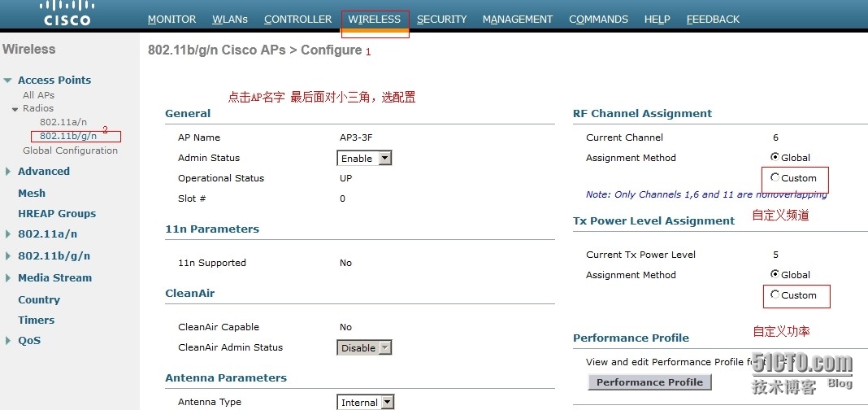The image size is (868, 410).
Task: Open Global Configuration in sidebar
Action: point(71,150)
